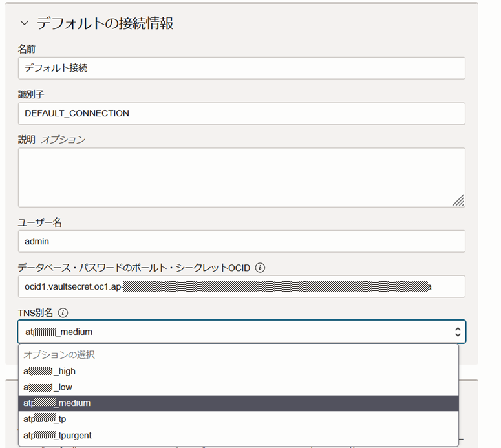Select the _low TNS alias option
501x448 pixels.
point(239,387)
